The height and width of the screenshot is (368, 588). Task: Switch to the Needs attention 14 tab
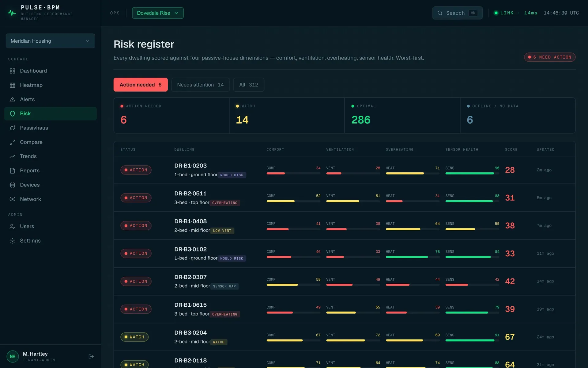(x=200, y=85)
